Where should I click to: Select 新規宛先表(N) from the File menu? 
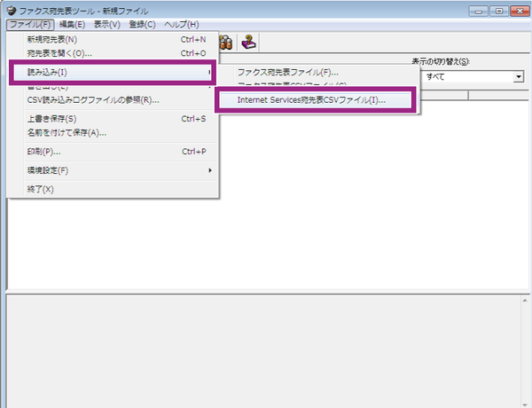pos(52,39)
